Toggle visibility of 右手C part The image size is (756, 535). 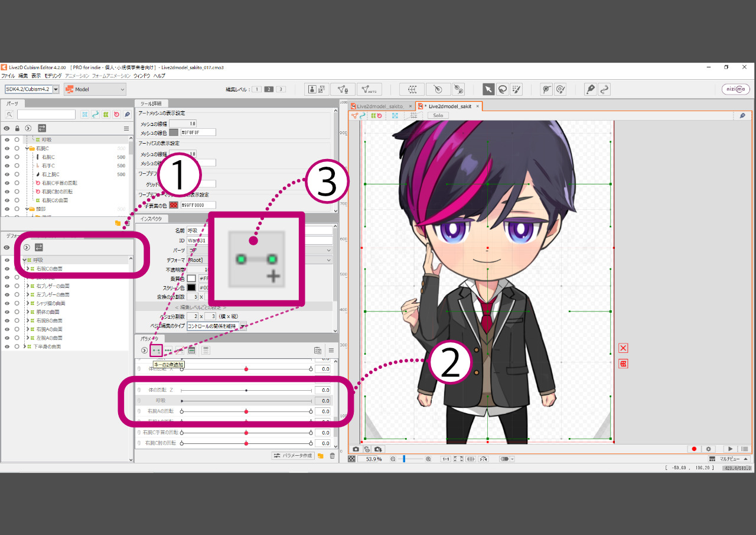click(6, 166)
